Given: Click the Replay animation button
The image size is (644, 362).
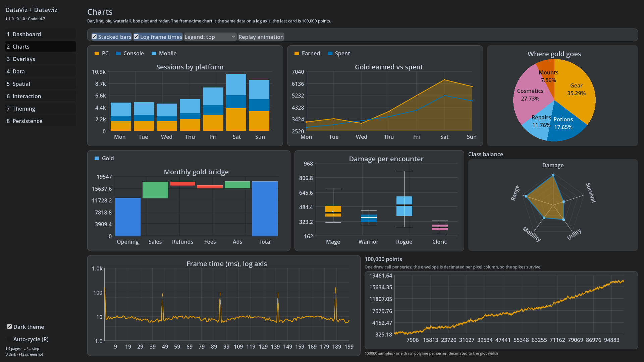Looking at the screenshot, I should pos(261,37).
